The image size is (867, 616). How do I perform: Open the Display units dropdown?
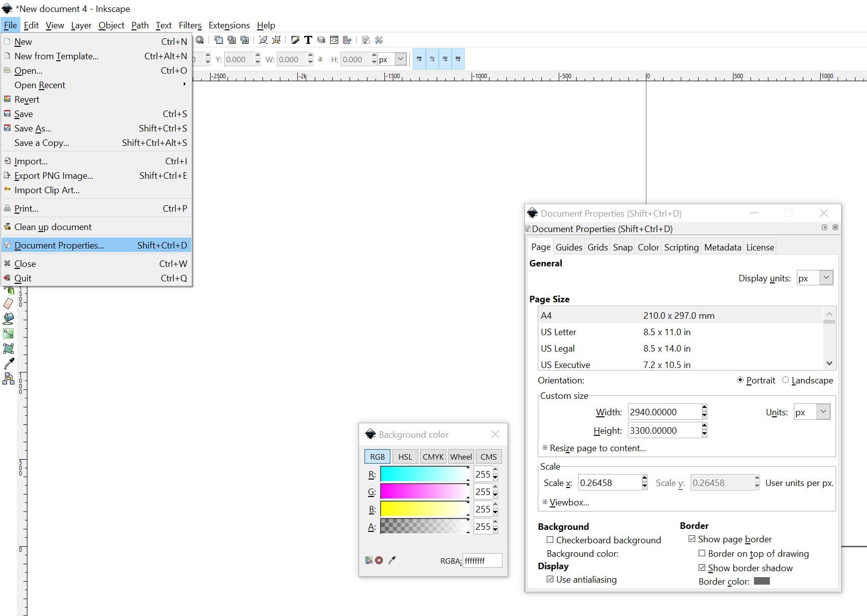point(826,278)
